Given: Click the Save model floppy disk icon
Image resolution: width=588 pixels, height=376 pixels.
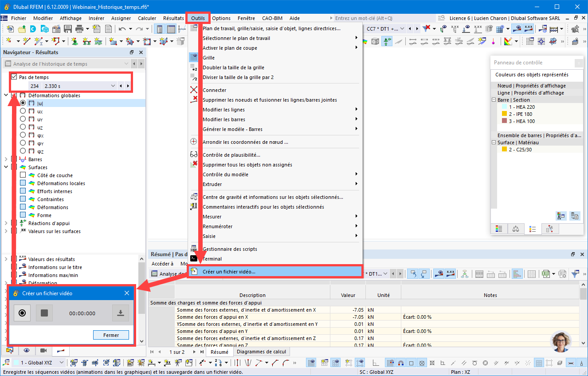Looking at the screenshot, I should click(x=68, y=29).
